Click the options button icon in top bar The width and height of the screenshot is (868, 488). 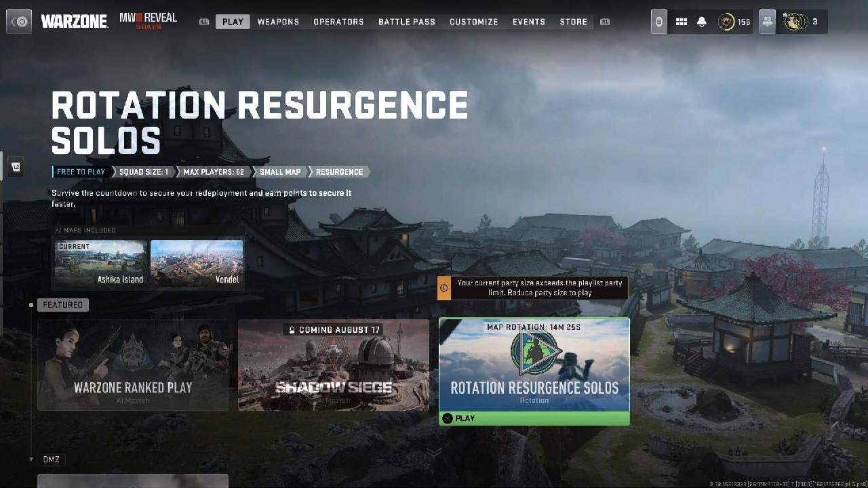658,22
